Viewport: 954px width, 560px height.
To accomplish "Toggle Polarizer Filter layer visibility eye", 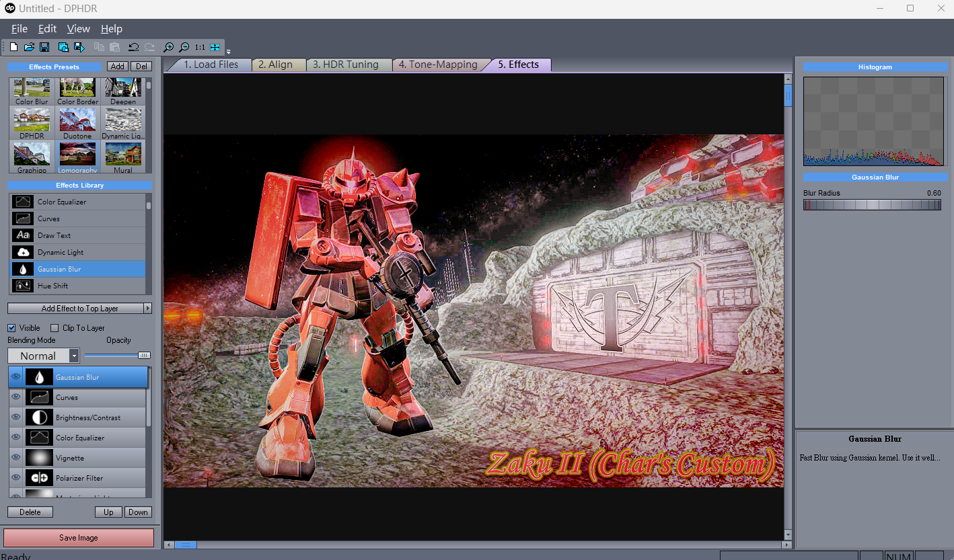I will tap(16, 478).
